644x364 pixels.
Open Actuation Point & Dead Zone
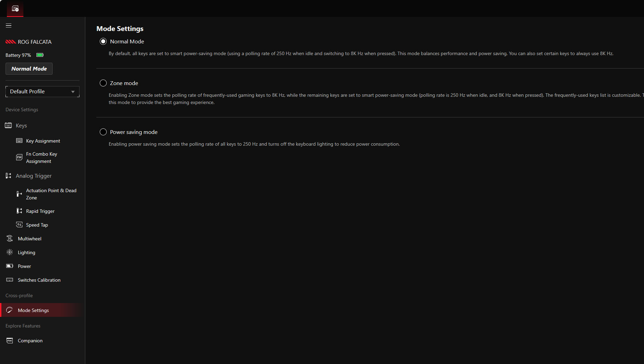point(51,194)
